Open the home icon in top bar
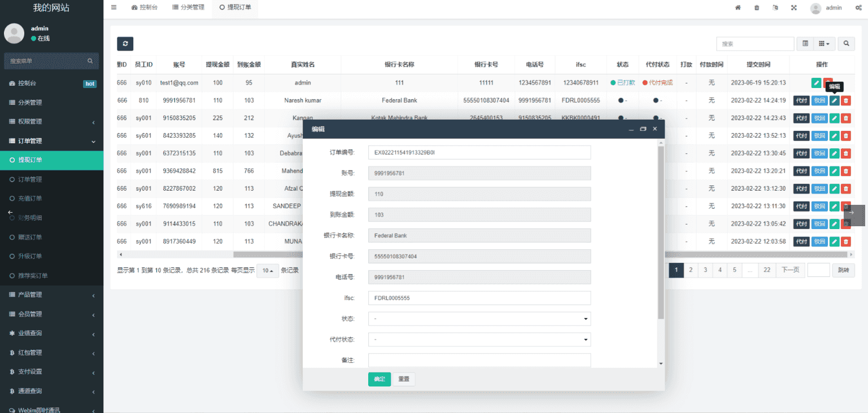This screenshot has height=413, width=868. 738,8
